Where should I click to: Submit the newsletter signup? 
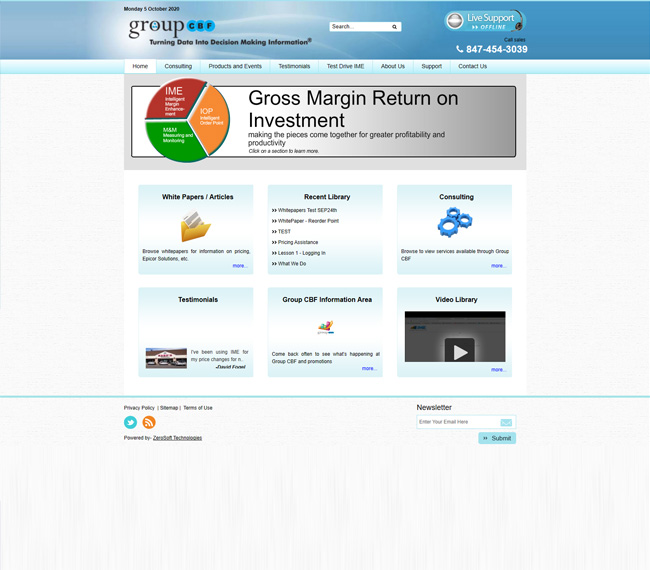(497, 438)
